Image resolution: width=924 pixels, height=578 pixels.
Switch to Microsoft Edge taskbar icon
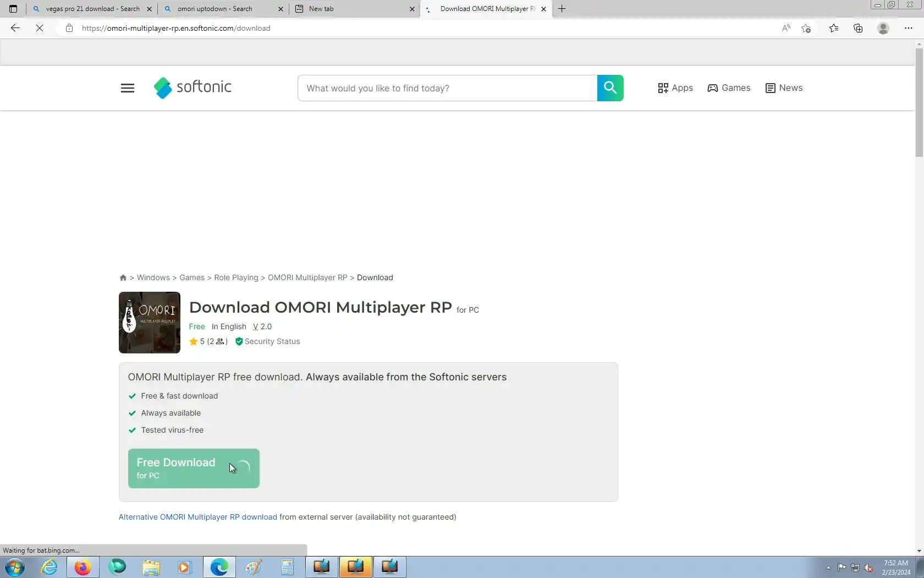click(219, 567)
